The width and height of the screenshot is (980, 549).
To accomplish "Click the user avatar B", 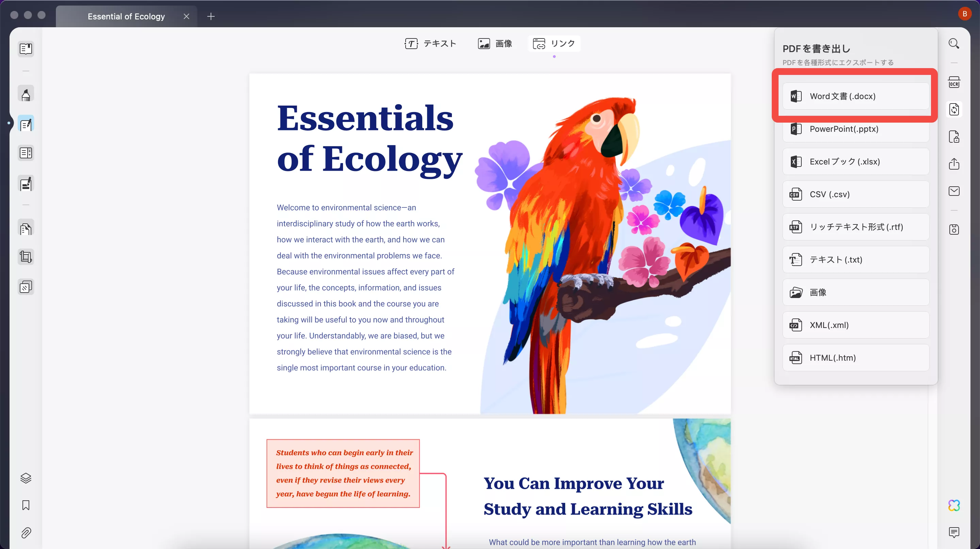I will click(x=964, y=14).
